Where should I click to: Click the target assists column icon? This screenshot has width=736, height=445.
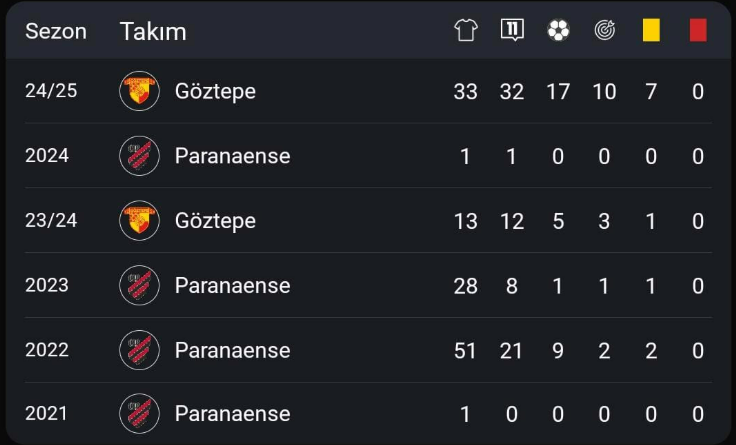pyautogui.click(x=605, y=31)
